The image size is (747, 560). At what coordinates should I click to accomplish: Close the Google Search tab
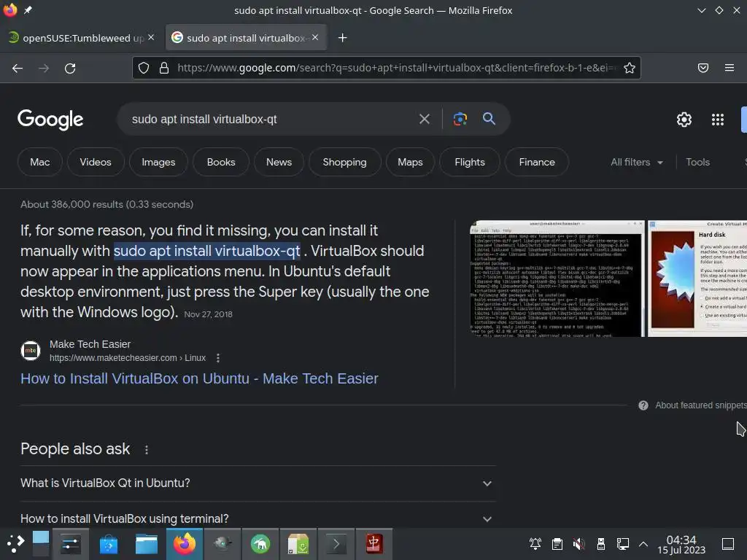coord(315,37)
